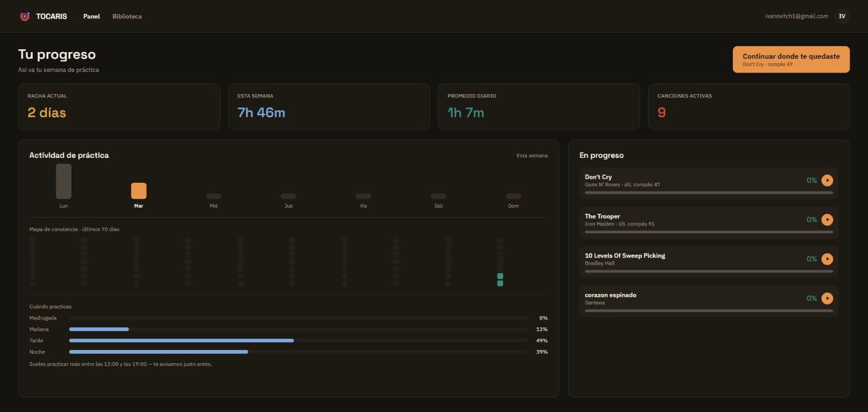Click Continuar donde te quedaste button
The width and height of the screenshot is (868, 412).
pyautogui.click(x=791, y=59)
